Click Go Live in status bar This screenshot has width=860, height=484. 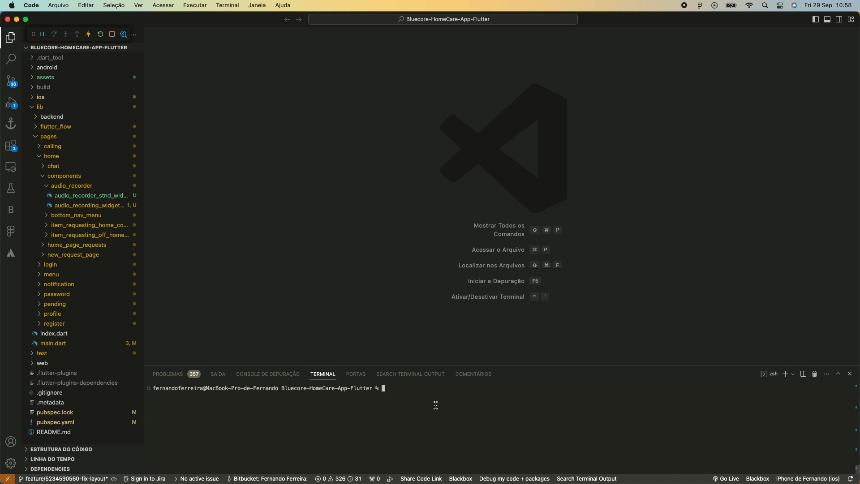click(x=726, y=479)
